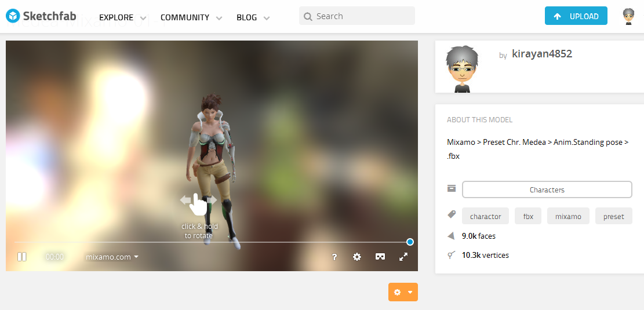Viewport: 644px width, 310px height.
Task: Click the vertices icon
Action: (x=451, y=255)
